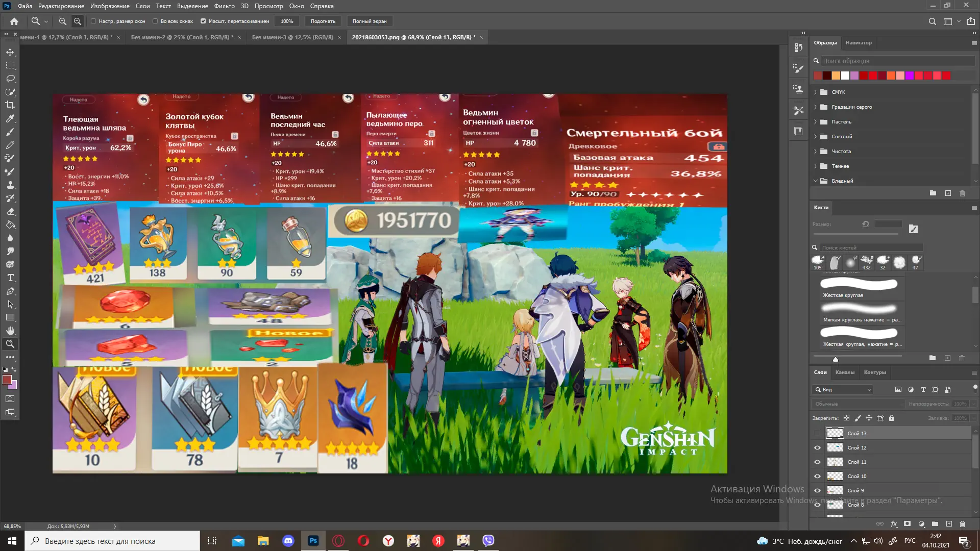Open the 'Фильтр' menu

(x=224, y=6)
